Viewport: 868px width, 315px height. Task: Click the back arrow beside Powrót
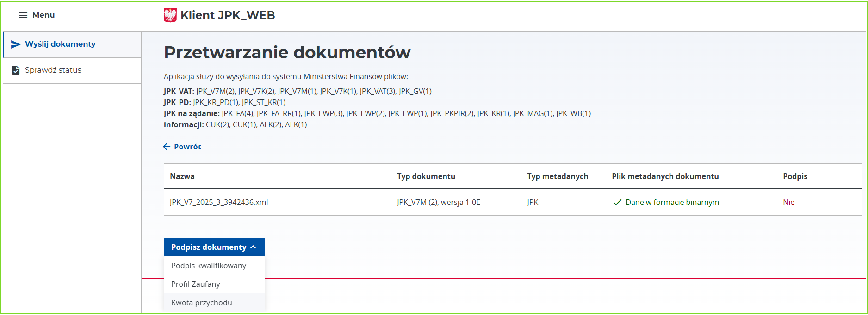click(167, 147)
